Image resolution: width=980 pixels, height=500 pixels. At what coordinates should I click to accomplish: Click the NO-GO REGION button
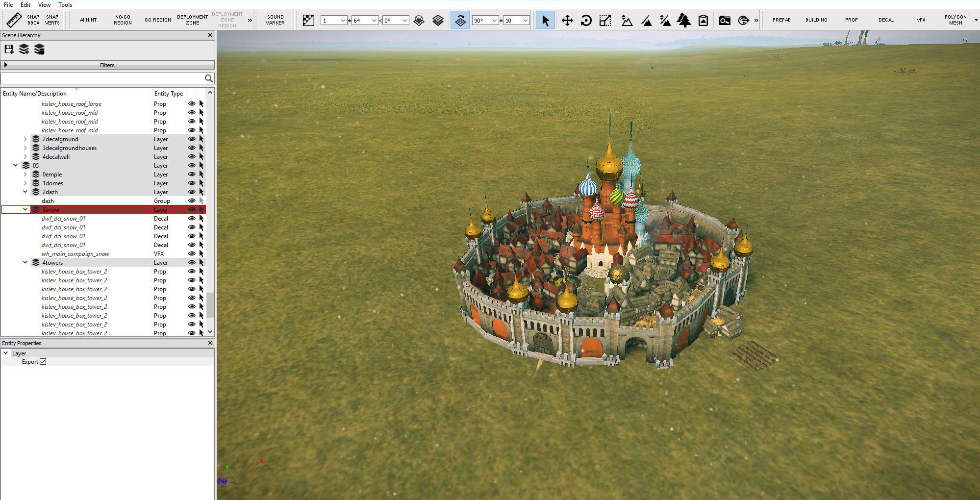coord(123,20)
